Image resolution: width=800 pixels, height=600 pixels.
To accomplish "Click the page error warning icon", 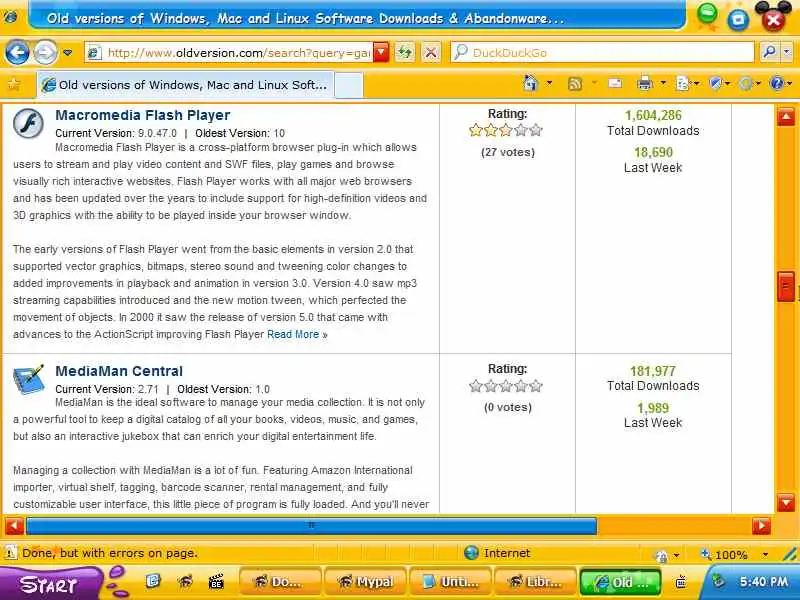I will click(9, 552).
